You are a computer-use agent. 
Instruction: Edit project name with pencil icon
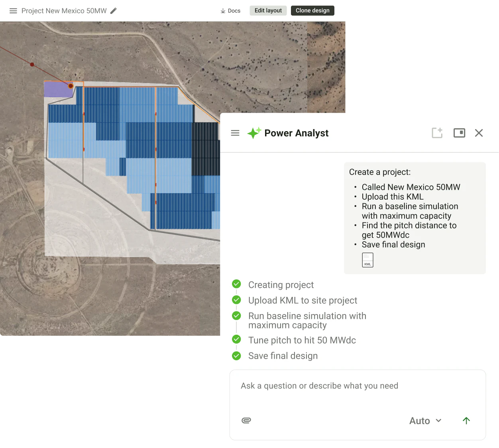[x=114, y=11]
